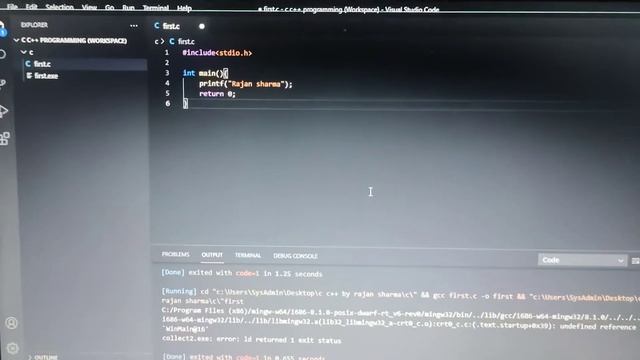Click the int main() line
This screenshot has height=360, width=640.
(x=205, y=73)
